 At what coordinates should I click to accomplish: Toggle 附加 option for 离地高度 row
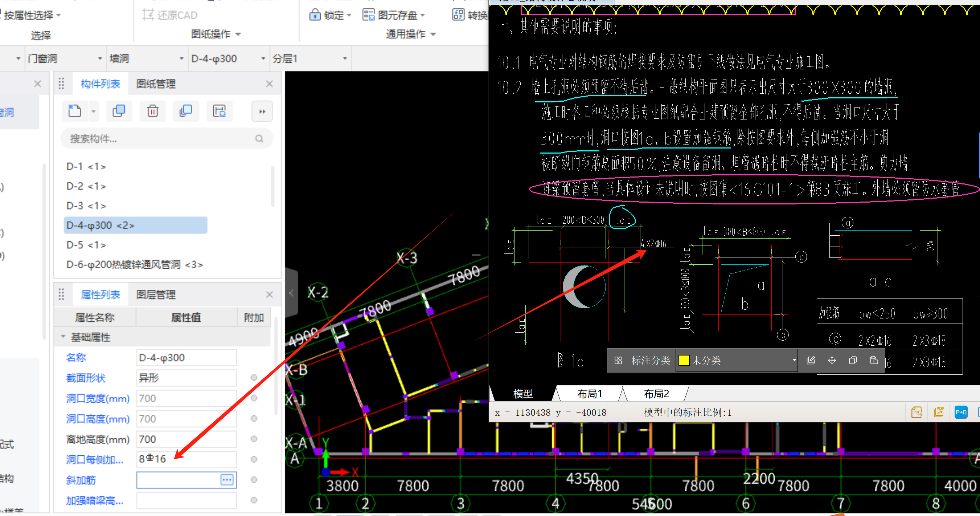coord(254,439)
